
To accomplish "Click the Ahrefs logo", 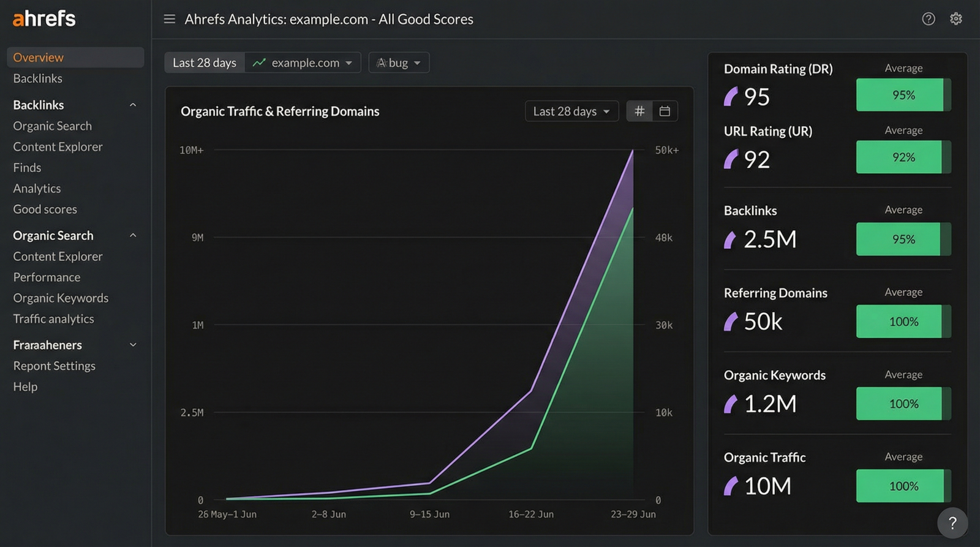I will click(44, 19).
